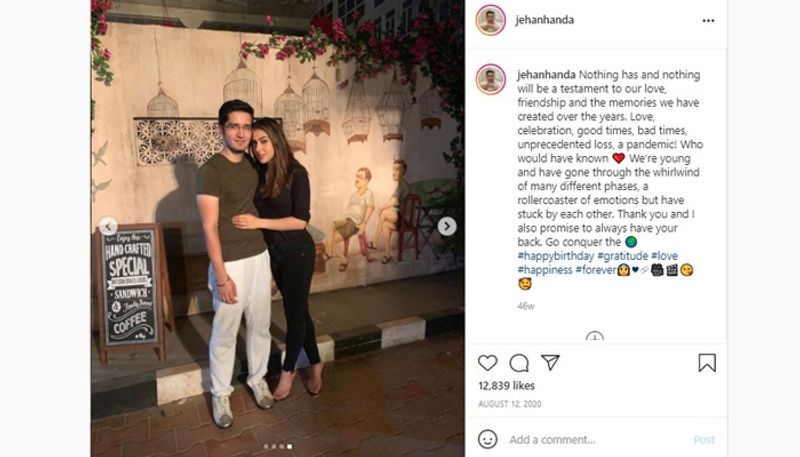Go to next photo with right arrow

(x=447, y=226)
